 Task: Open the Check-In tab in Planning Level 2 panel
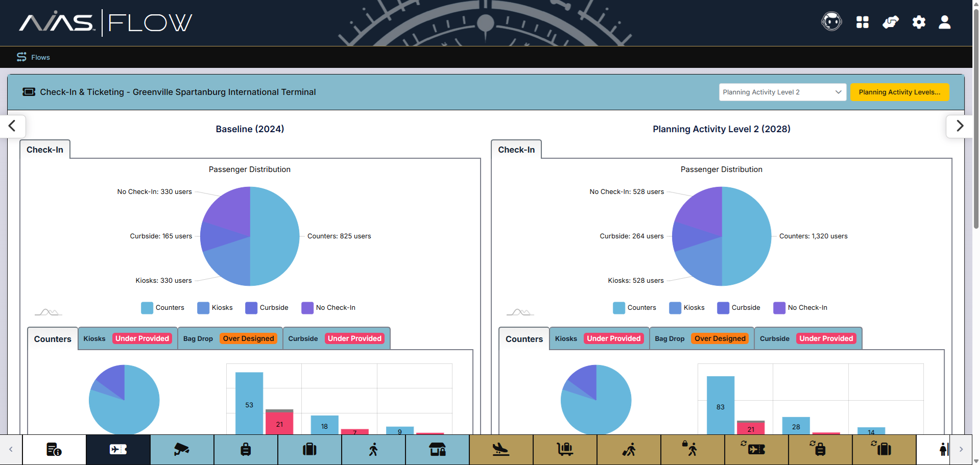pos(516,150)
